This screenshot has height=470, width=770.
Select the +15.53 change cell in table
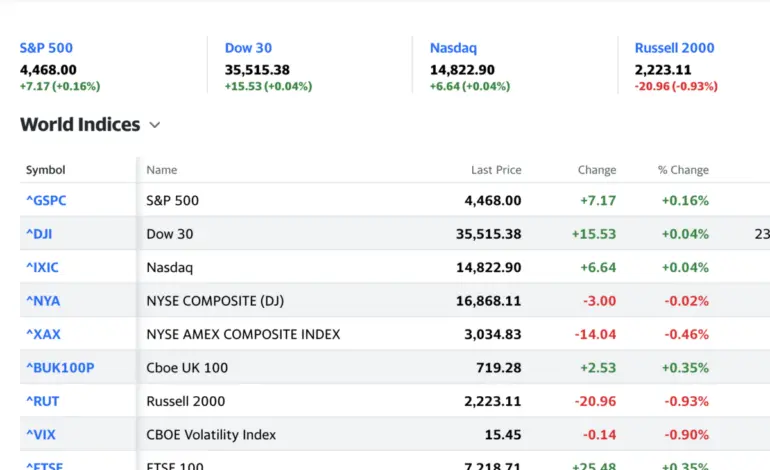click(594, 234)
